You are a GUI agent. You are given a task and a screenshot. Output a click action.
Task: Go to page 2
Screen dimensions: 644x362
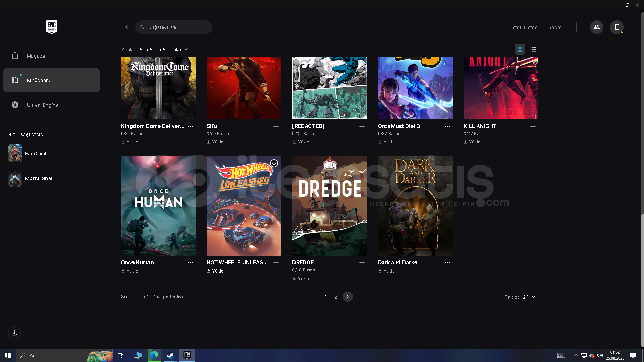click(336, 297)
